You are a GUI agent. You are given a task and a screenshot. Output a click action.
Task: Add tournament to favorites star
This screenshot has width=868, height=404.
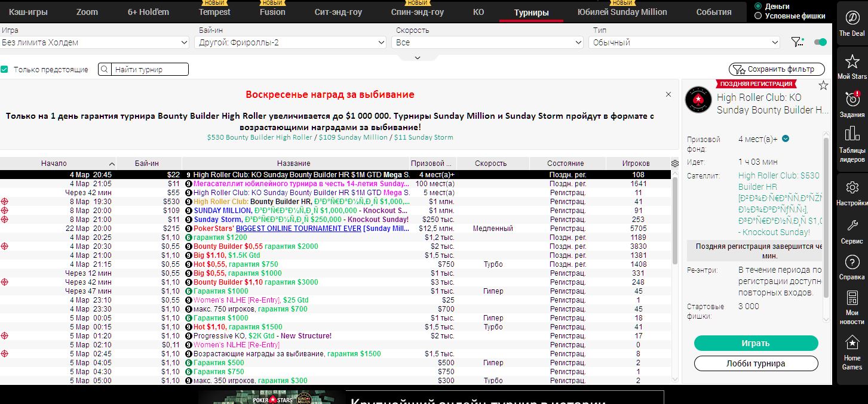click(x=823, y=85)
